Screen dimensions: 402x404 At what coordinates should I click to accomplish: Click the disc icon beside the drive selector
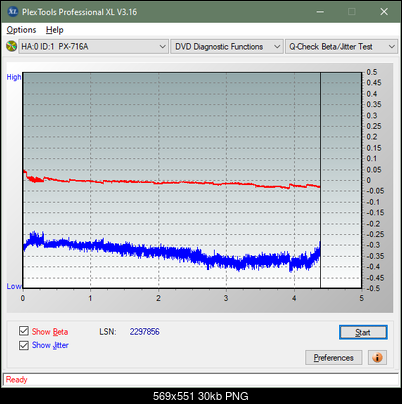[11, 46]
